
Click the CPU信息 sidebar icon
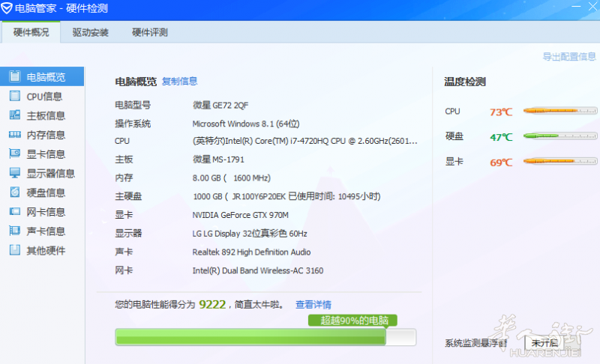[14, 96]
